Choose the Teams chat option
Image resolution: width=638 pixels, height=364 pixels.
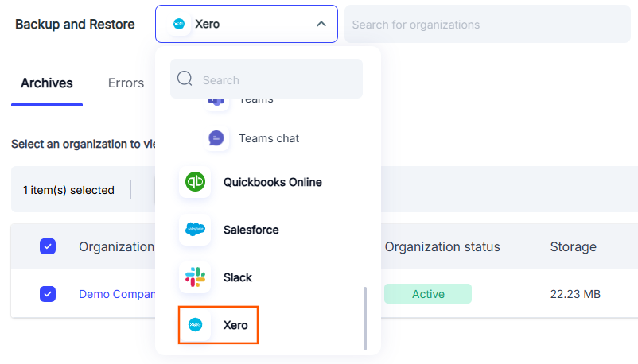click(x=269, y=138)
